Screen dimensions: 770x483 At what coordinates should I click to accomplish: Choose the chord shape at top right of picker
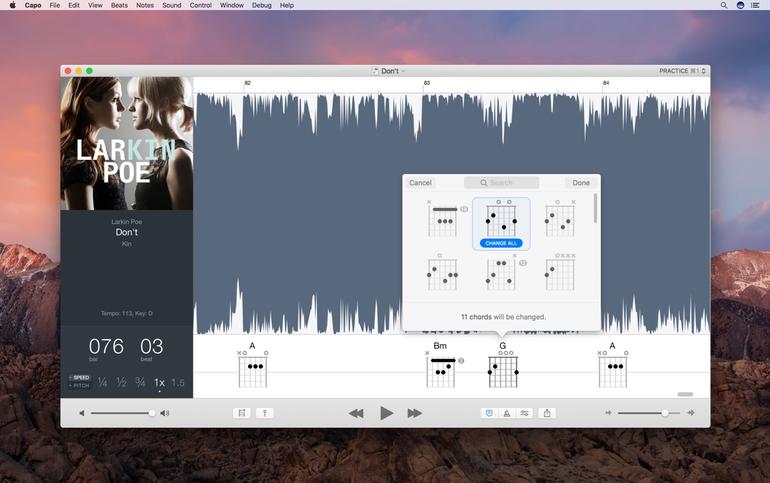click(560, 218)
